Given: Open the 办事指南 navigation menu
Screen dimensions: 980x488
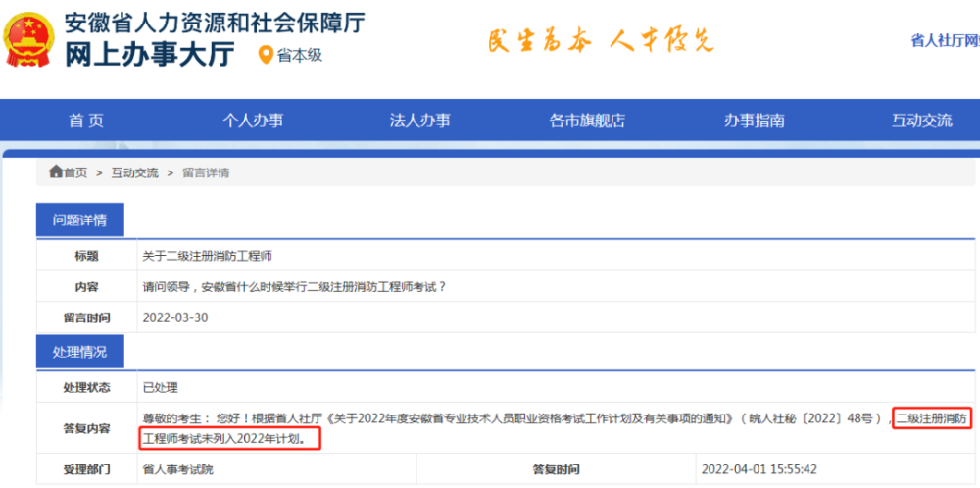Looking at the screenshot, I should point(755,121).
